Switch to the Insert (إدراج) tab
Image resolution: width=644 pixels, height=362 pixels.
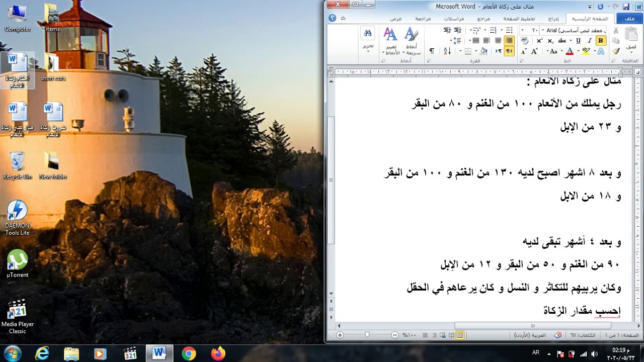point(553,19)
